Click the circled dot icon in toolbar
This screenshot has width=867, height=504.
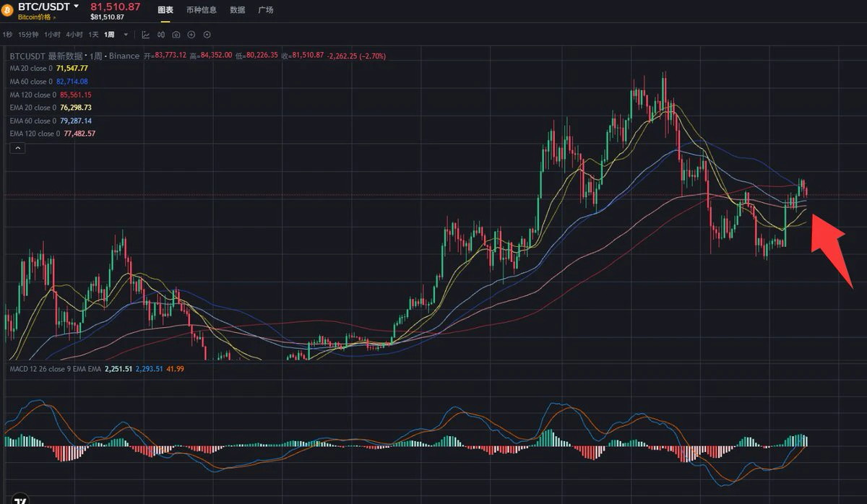coord(207,35)
